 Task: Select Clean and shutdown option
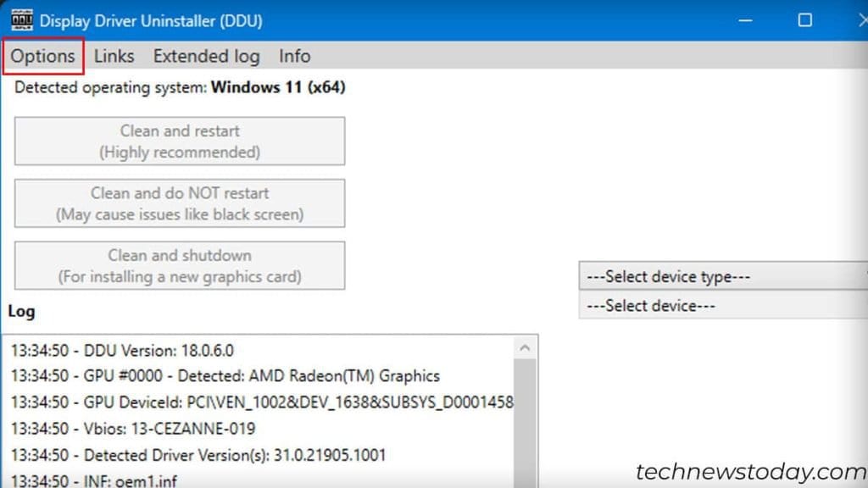click(179, 265)
